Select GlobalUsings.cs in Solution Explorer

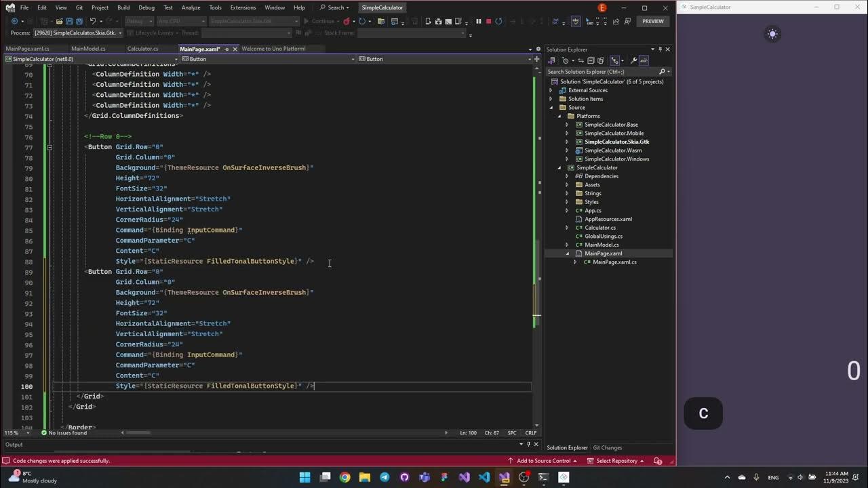[603, 237]
